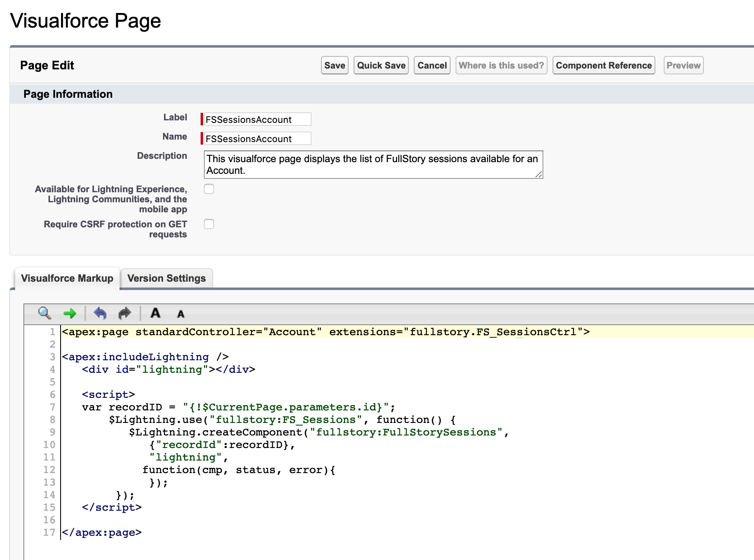The width and height of the screenshot is (754, 560).
Task: Undo the last edit with blue arrow
Action: point(100,313)
